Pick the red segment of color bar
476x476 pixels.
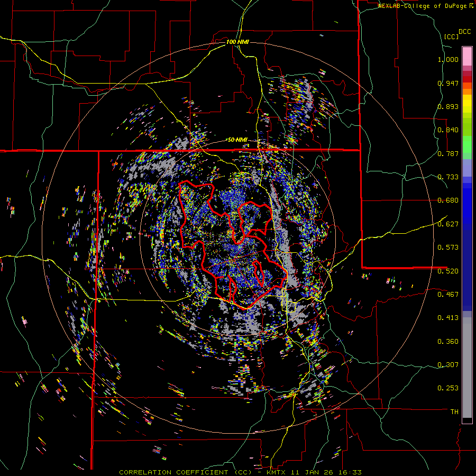click(467, 79)
